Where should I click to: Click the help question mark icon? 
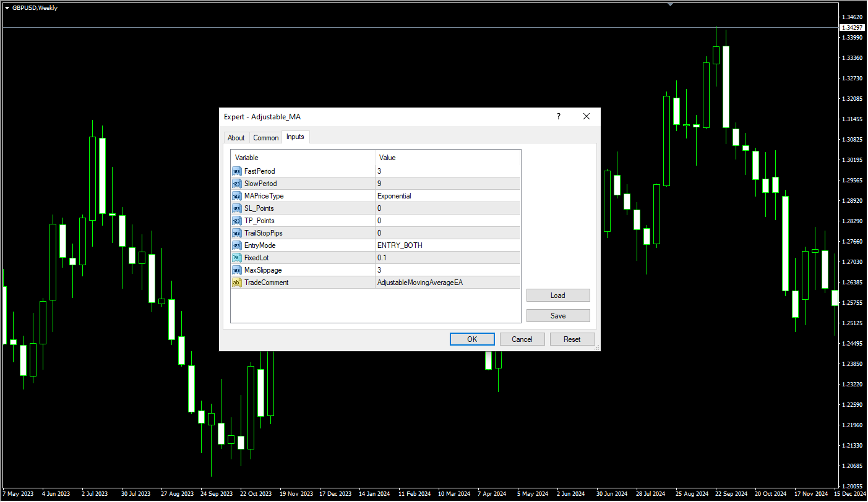559,116
